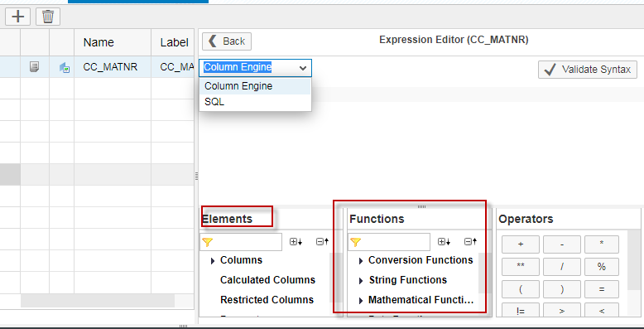The height and width of the screenshot is (329, 644).
Task: Expand all nodes in the Functions tree
Action: 444,242
